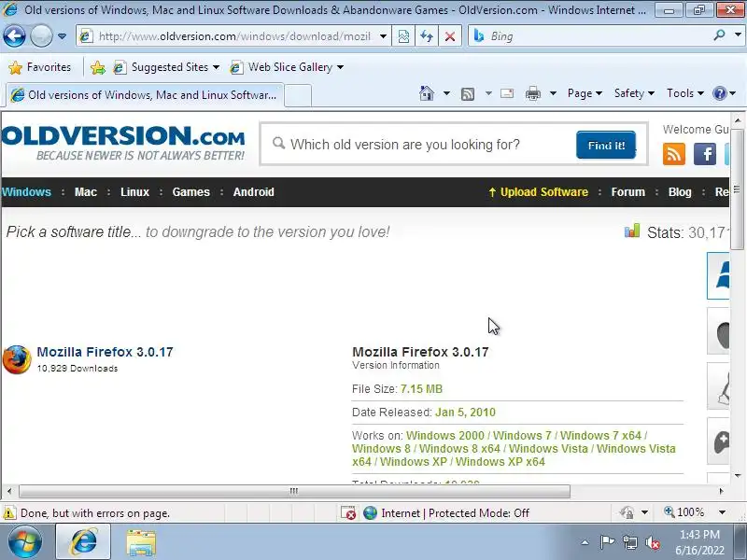Open the Favorites star button
The height and width of the screenshot is (560, 747).
click(x=39, y=67)
